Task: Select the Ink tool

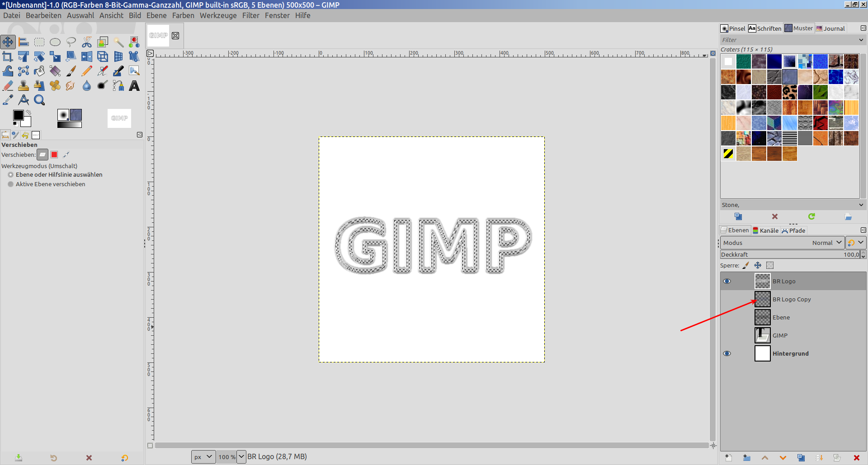Action: point(118,71)
